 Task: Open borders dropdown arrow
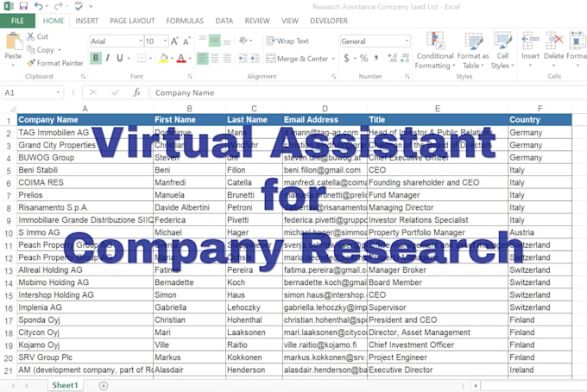[150, 59]
